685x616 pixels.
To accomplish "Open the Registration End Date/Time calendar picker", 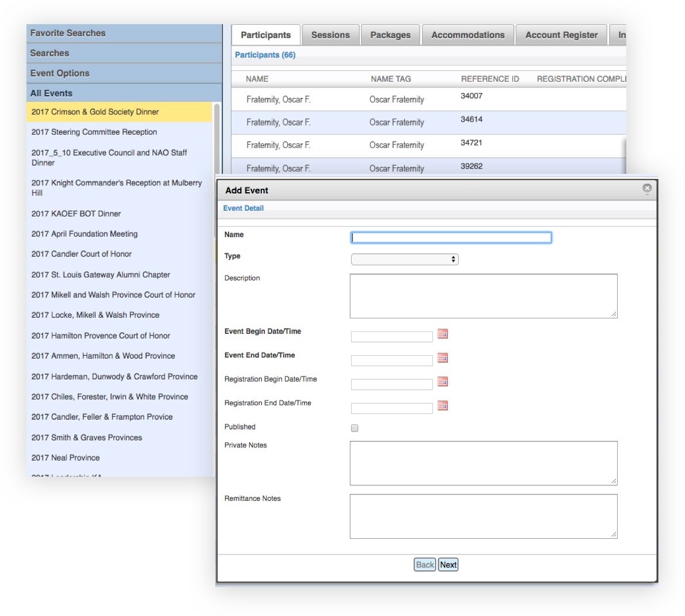I will coord(442,405).
